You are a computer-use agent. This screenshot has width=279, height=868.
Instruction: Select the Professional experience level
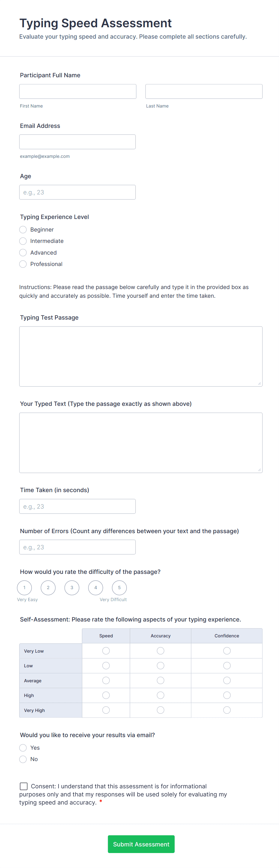pyautogui.click(x=23, y=264)
